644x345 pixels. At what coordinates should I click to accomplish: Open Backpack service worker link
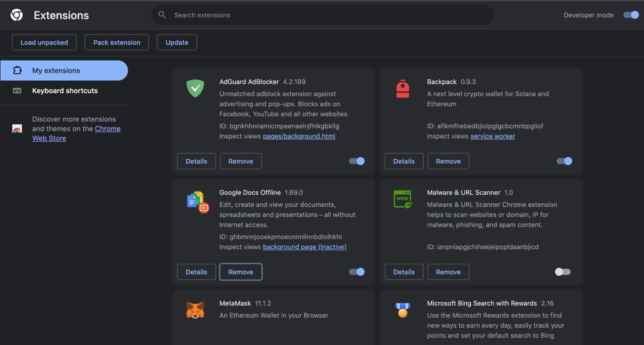point(493,136)
